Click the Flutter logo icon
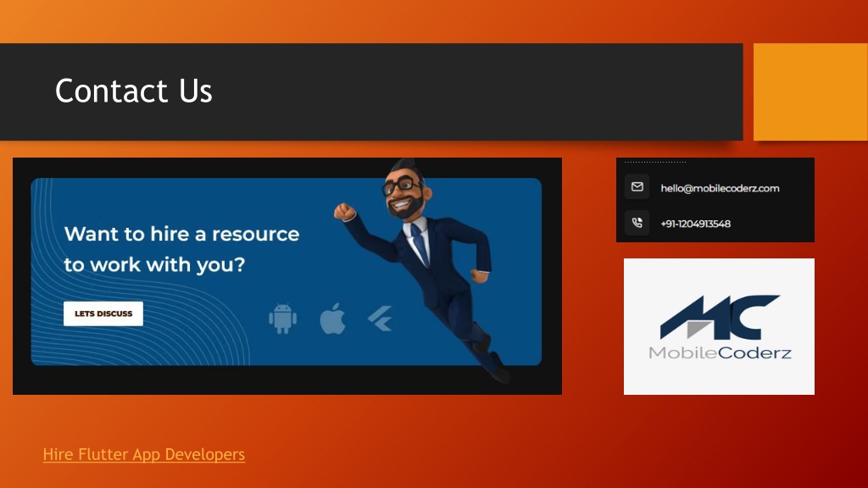This screenshot has height=488, width=868. tap(381, 319)
